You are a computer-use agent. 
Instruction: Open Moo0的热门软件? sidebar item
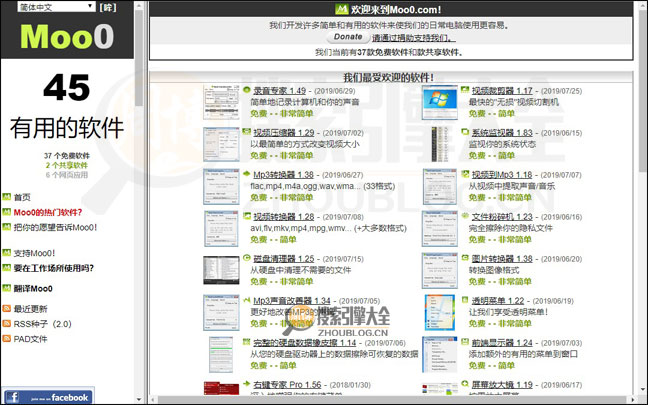[48, 212]
